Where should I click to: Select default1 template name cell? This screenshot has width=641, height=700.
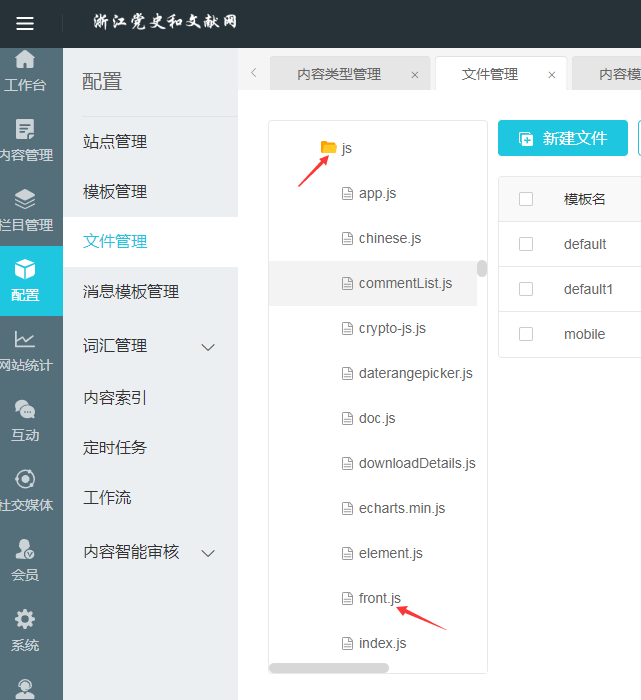(x=588, y=289)
